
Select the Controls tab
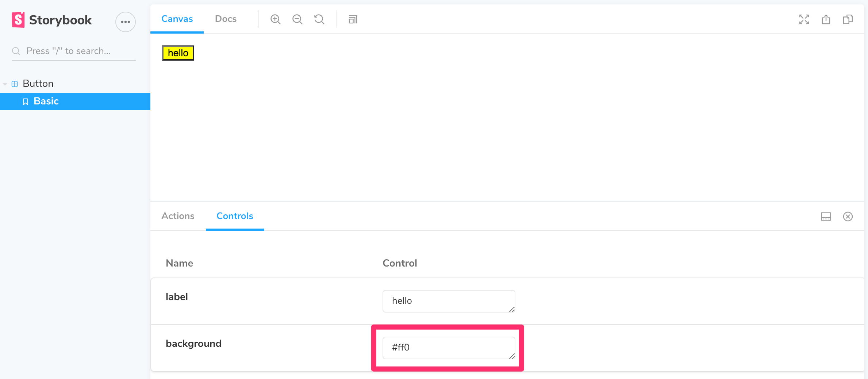coord(235,216)
